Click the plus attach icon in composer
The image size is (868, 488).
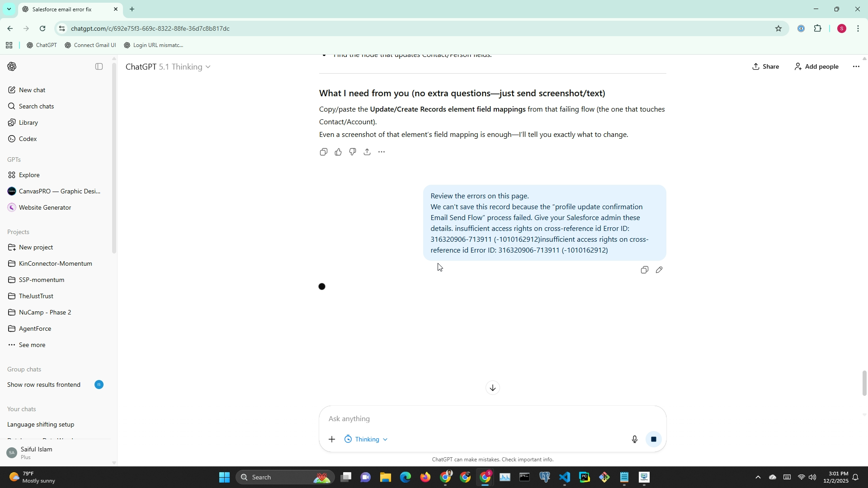click(332, 440)
